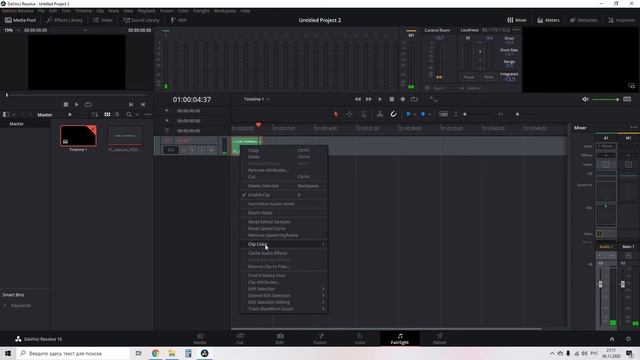640x360 pixels.
Task: Open the Fairlight menu in menu bar
Action: 201,11
